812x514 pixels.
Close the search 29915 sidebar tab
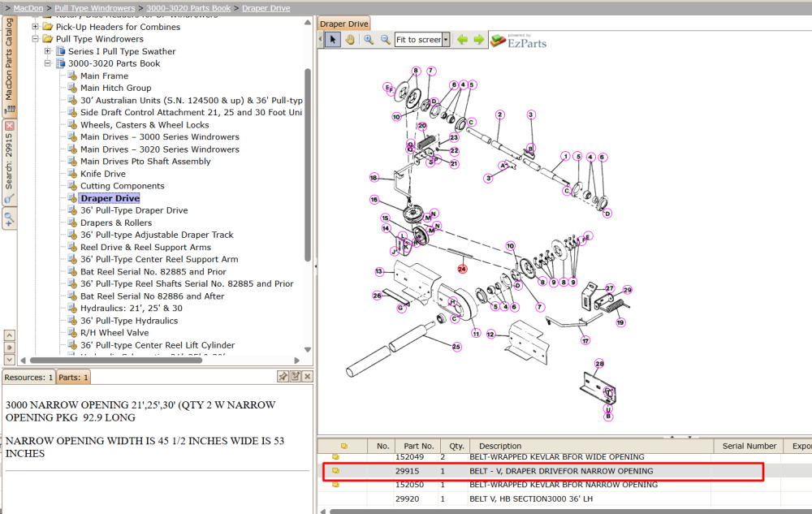pyautogui.click(x=9, y=126)
